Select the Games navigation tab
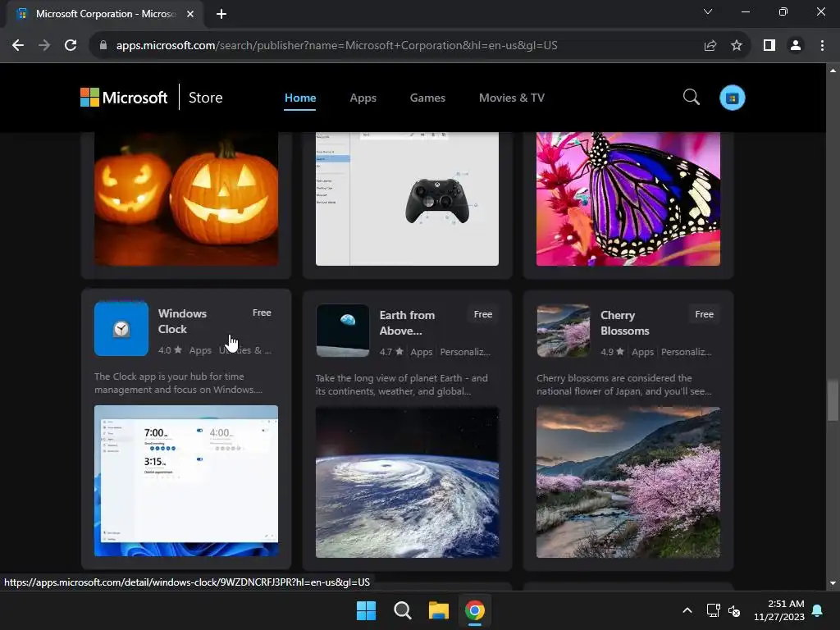 [427, 98]
